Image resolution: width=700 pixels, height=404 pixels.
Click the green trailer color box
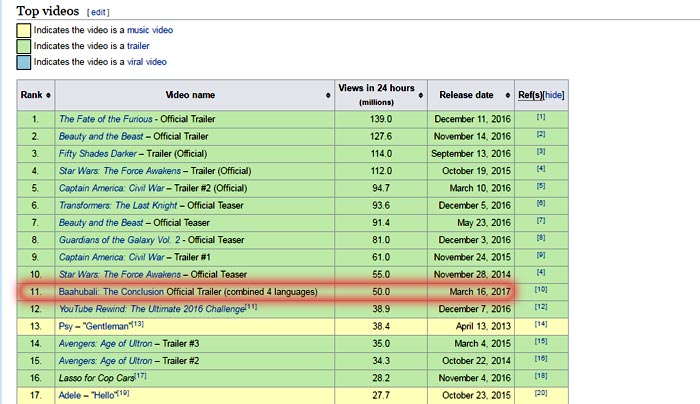pos(24,46)
